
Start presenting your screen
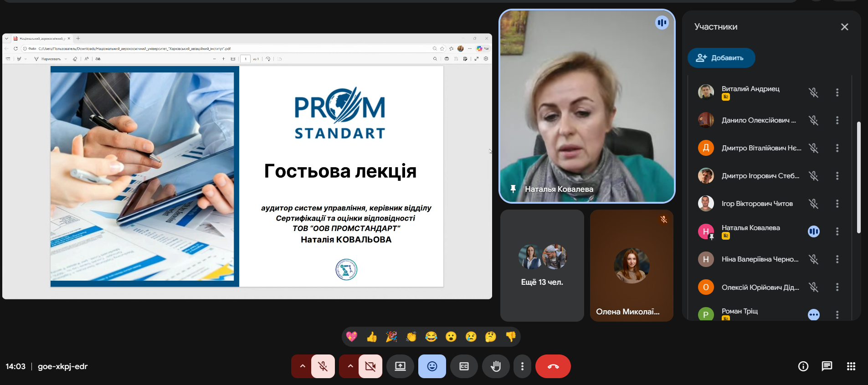point(400,366)
